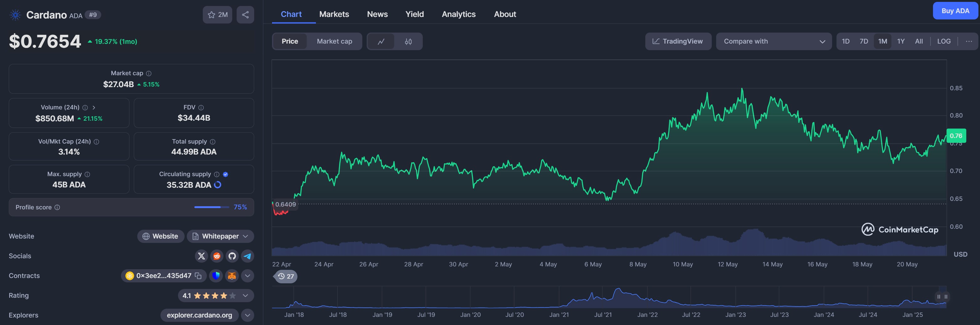Open Volume (24h) details arrow
The height and width of the screenshot is (325, 980).
pyautogui.click(x=94, y=108)
